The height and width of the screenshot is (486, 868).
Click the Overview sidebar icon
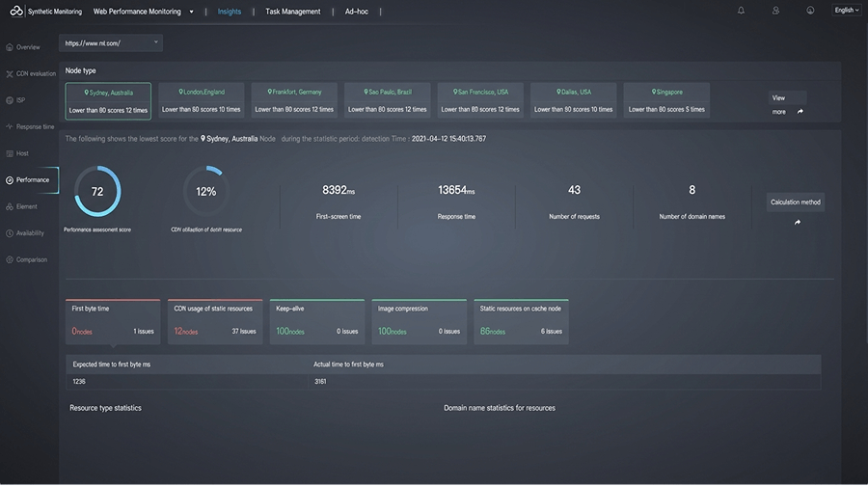tap(10, 47)
